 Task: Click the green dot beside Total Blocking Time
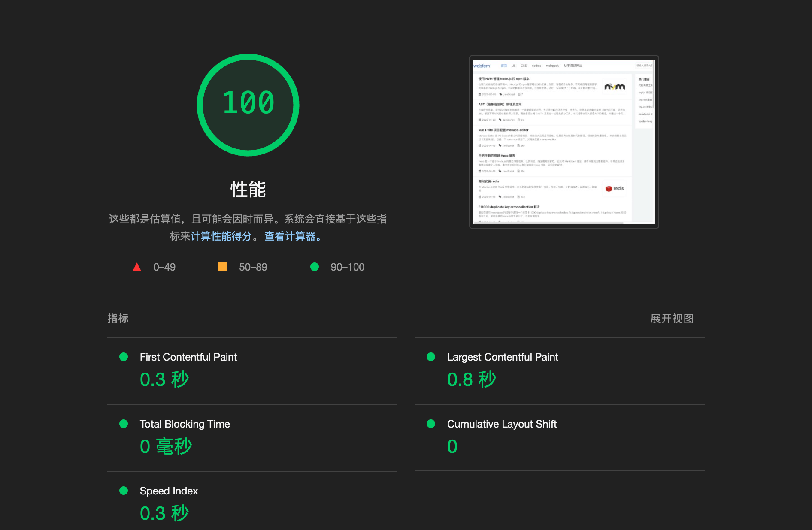[x=124, y=424]
